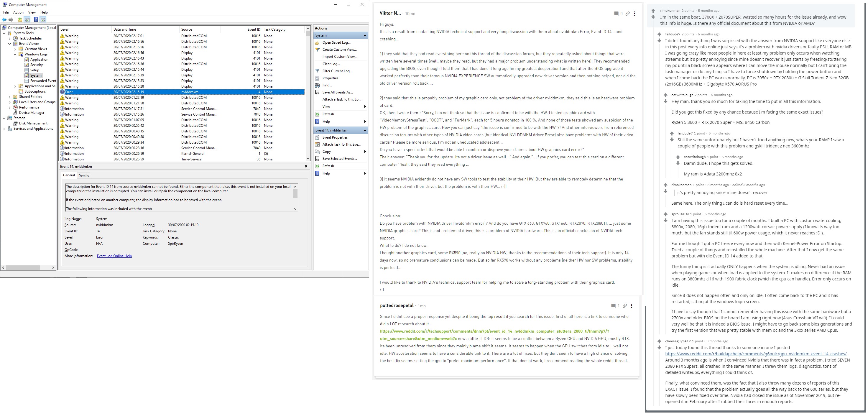This screenshot has width=868, height=414.
Task: Open the File menu
Action: click(6, 12)
